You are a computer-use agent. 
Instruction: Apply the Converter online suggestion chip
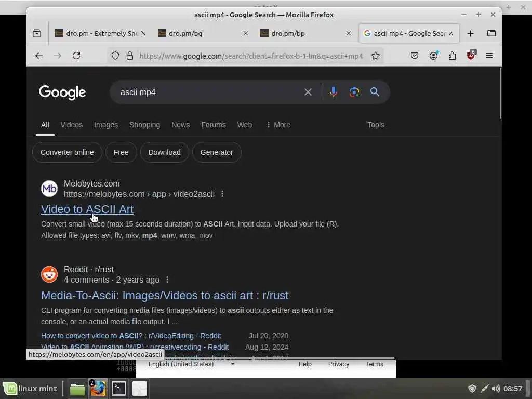67,152
